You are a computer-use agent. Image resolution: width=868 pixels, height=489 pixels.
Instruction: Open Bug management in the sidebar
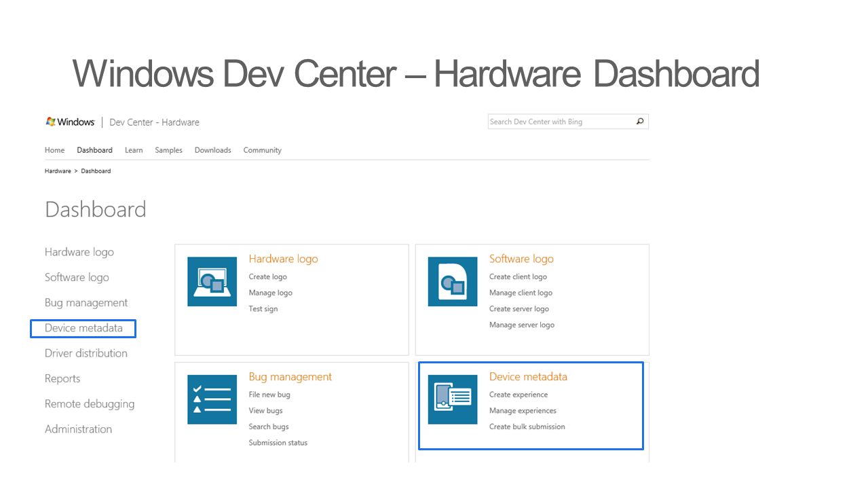pos(86,303)
